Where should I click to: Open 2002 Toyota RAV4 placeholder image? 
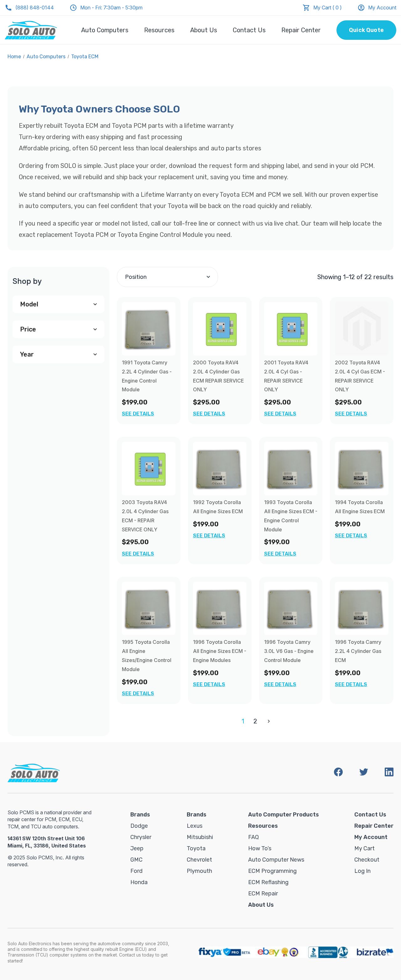coord(362,329)
